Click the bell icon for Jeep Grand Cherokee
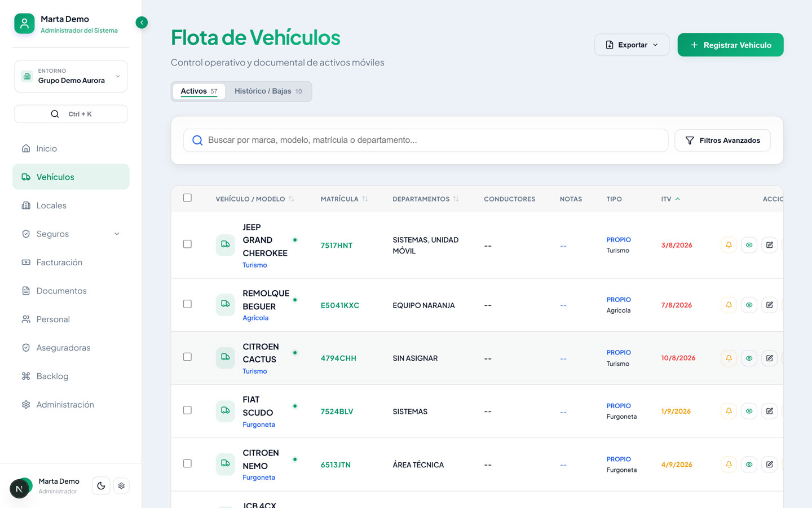 point(729,245)
